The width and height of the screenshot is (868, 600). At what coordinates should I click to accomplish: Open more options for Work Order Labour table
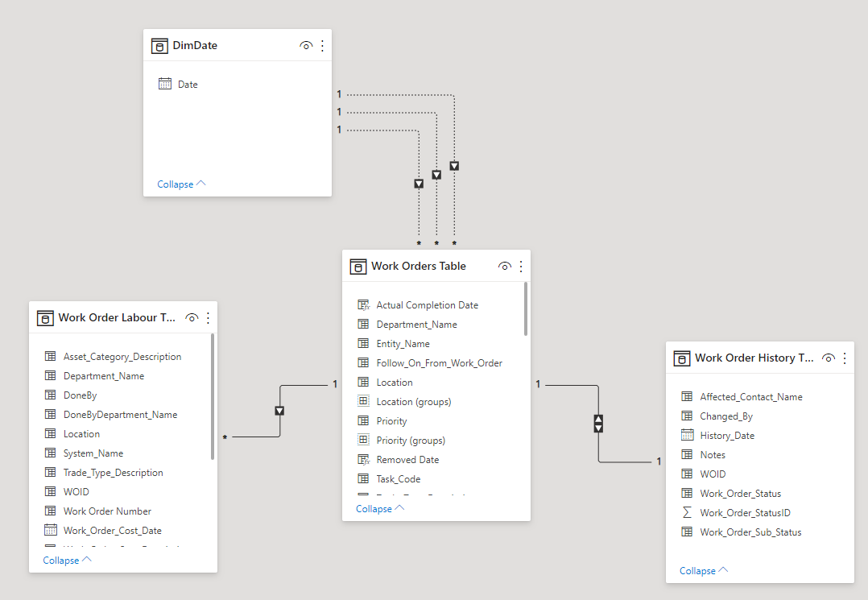click(208, 317)
